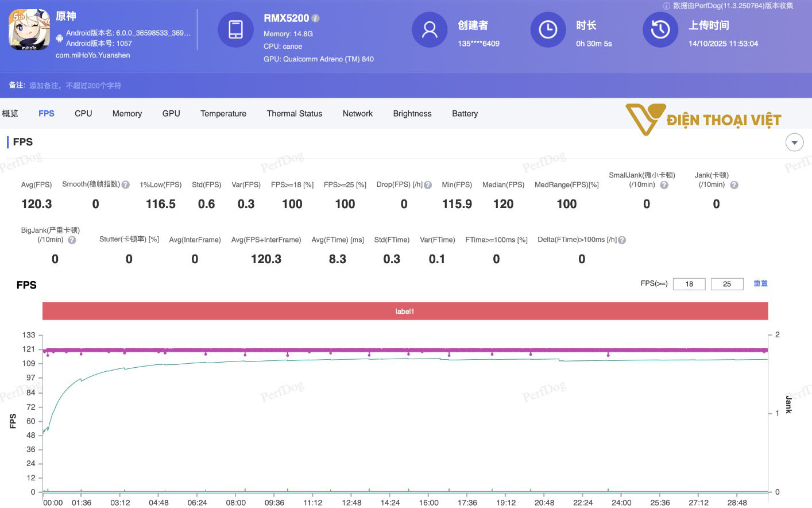Select the Battery tab
The height and width of the screenshot is (508, 812).
(465, 113)
